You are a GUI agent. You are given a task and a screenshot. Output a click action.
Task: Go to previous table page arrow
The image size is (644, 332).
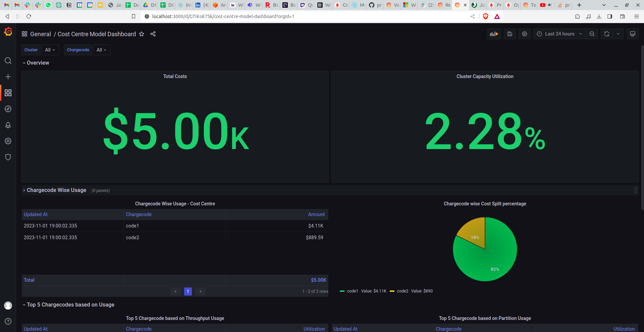(x=175, y=291)
